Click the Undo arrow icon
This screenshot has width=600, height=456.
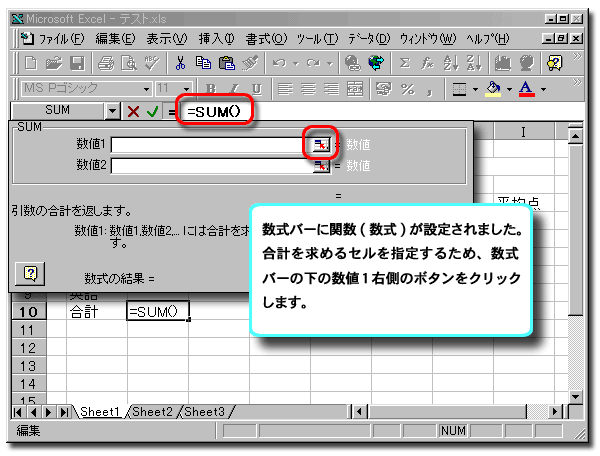pos(279,63)
